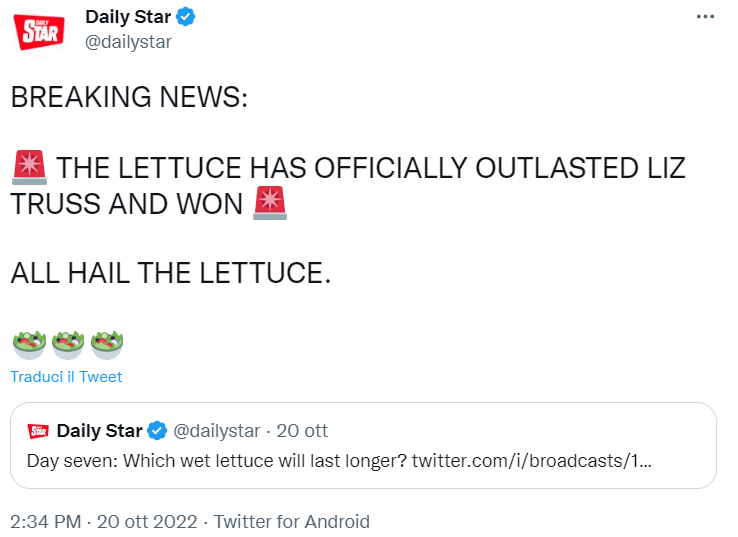Click the small Daily Star avatar in quoted tweet
The width and height of the screenshot is (738, 537).
click(38, 431)
